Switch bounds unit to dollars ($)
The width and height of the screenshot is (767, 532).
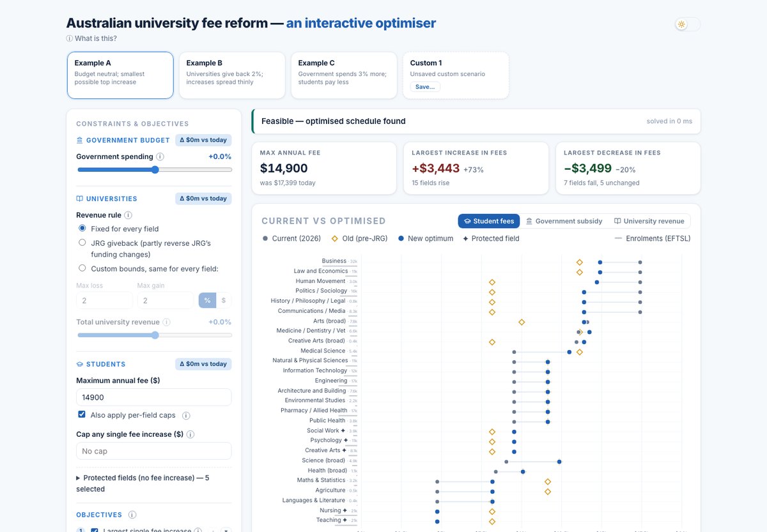click(224, 300)
